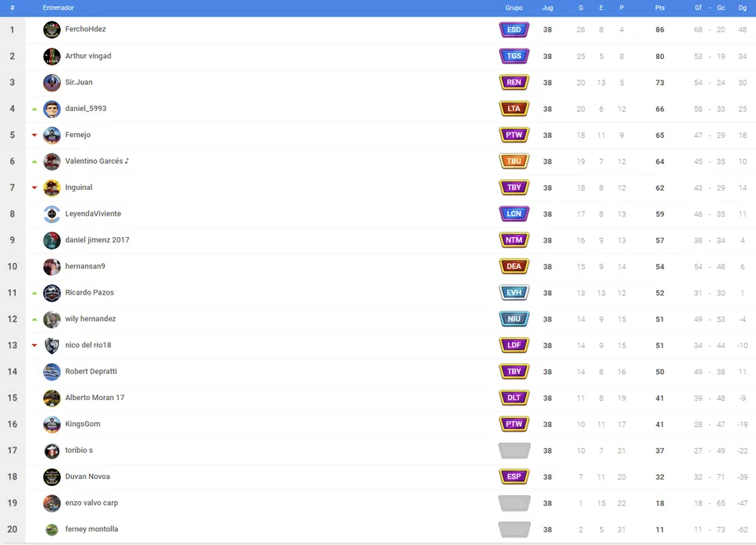
Task: Select the LCN group badge
Action: click(x=514, y=213)
